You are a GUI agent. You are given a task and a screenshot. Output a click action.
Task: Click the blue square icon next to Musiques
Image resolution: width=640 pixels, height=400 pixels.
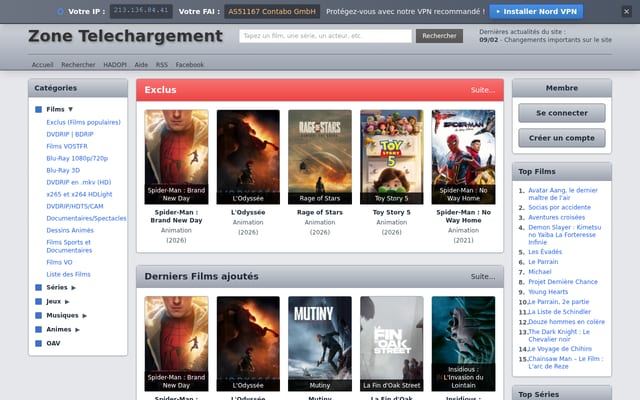pyautogui.click(x=38, y=315)
